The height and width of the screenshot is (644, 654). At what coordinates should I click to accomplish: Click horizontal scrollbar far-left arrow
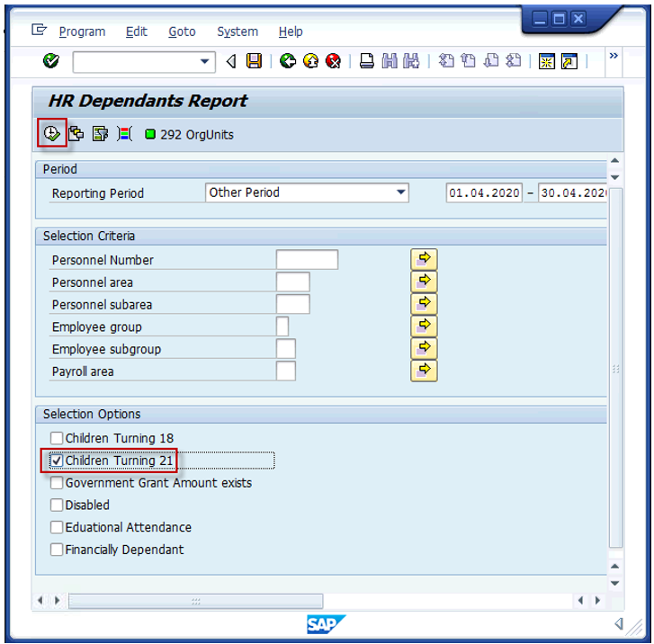tap(40, 600)
